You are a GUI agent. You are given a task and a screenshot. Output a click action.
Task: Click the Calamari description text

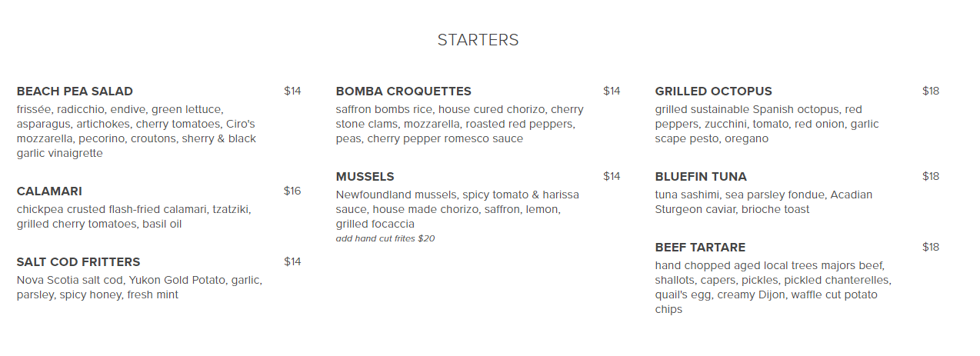(134, 217)
